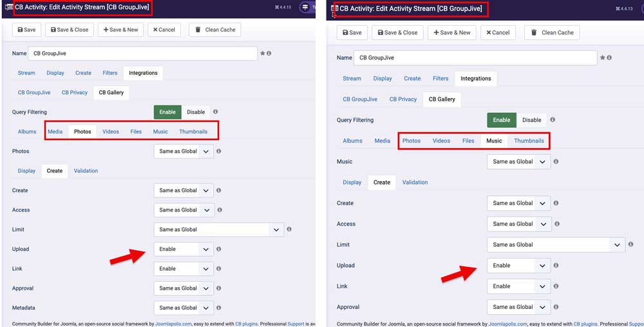The image size is (644, 327).
Task: Click Approval row info icon in Music screenshot
Action: tap(556, 307)
